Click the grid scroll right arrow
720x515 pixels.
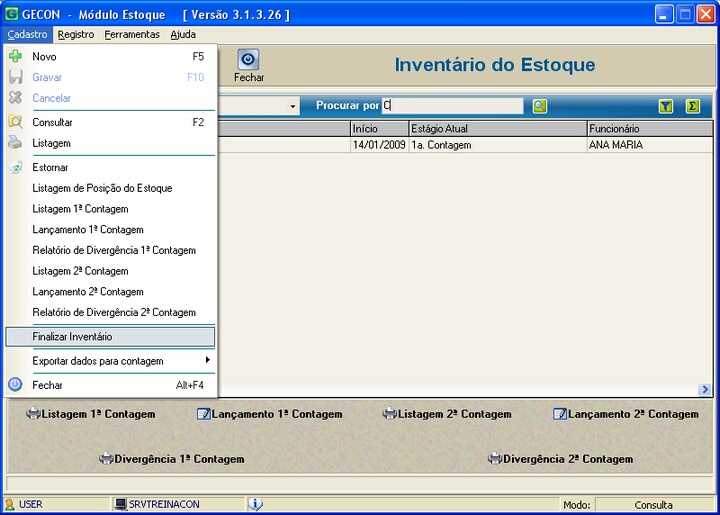tap(704, 389)
